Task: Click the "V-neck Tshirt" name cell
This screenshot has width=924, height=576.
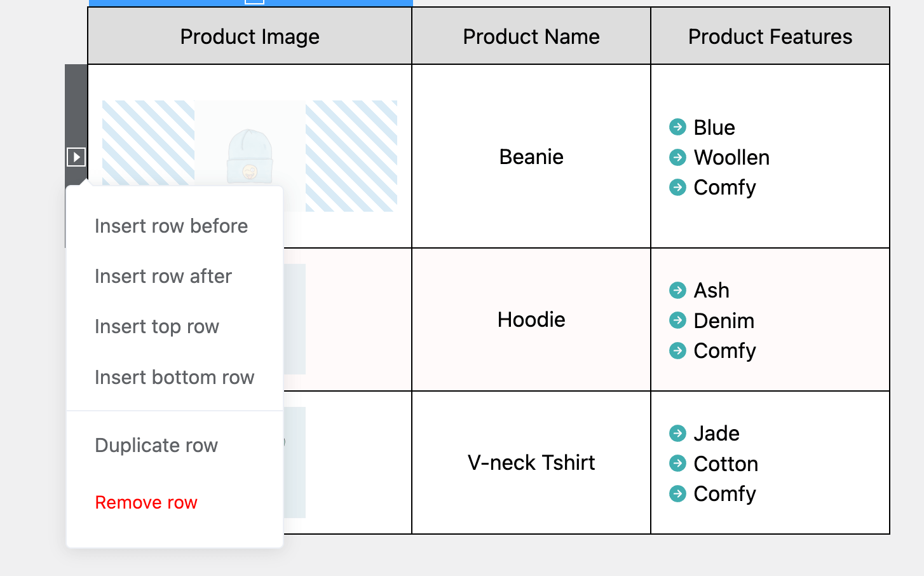Action: coord(531,462)
